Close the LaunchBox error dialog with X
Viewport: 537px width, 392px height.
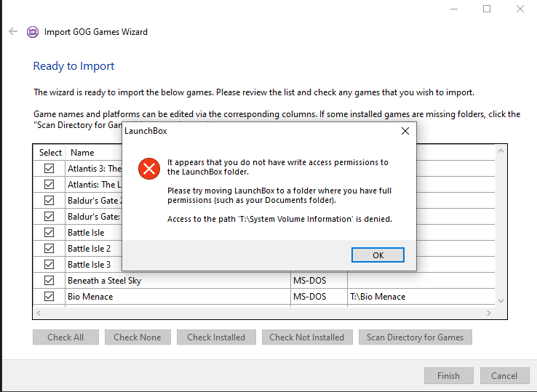pos(405,132)
